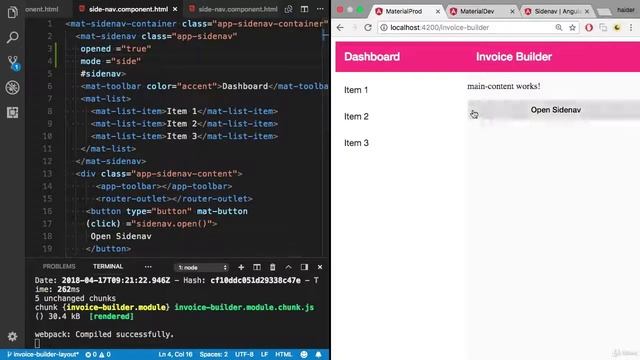This screenshot has width=640, height=360.
Task: Click the Invoice Builder toolbar title
Action: click(514, 57)
